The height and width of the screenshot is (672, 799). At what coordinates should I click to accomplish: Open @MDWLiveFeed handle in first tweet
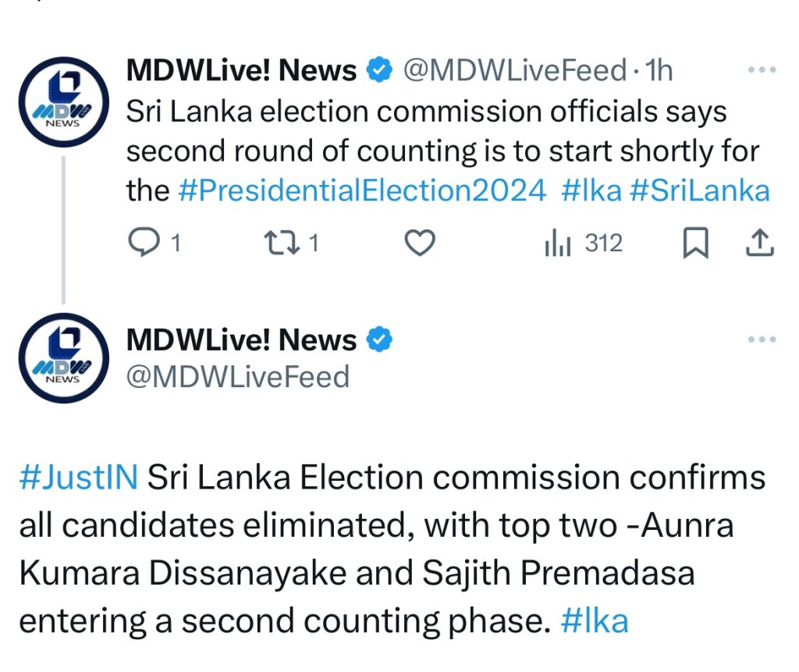(515, 71)
